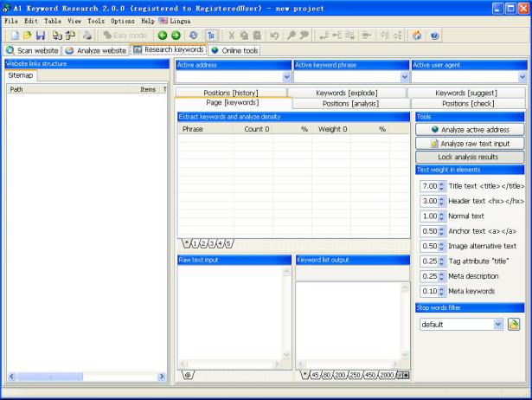Open the Table menu
This screenshot has height=400, width=532.
[x=53, y=21]
